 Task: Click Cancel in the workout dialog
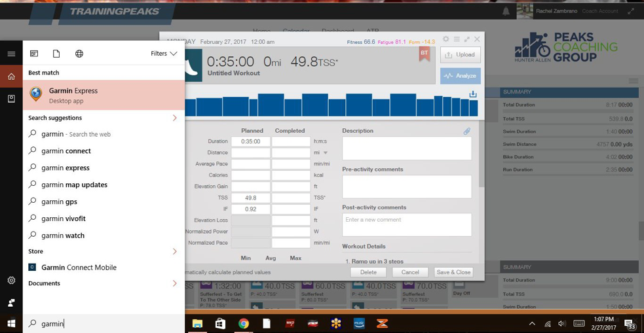[410, 272]
